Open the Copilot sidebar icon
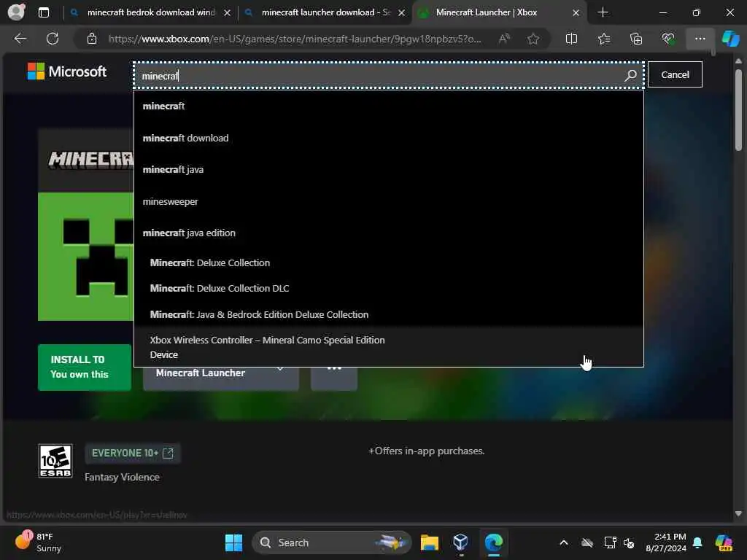747x560 pixels. 730,39
